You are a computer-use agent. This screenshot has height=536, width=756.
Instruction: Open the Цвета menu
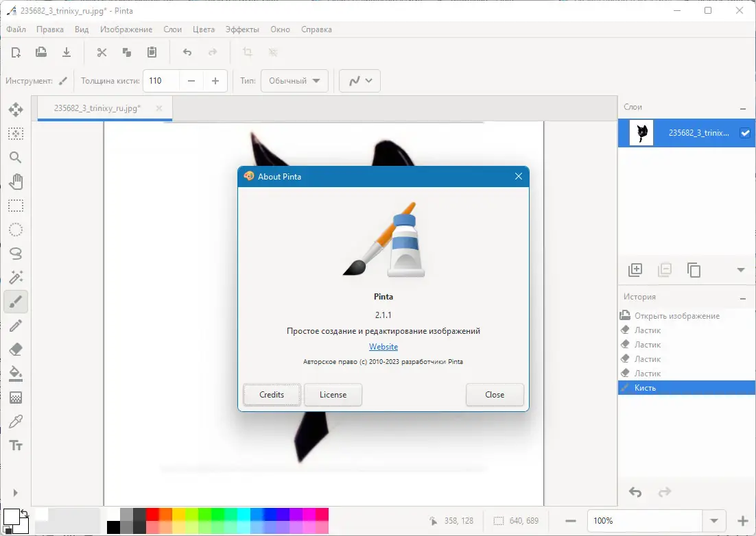tap(204, 29)
